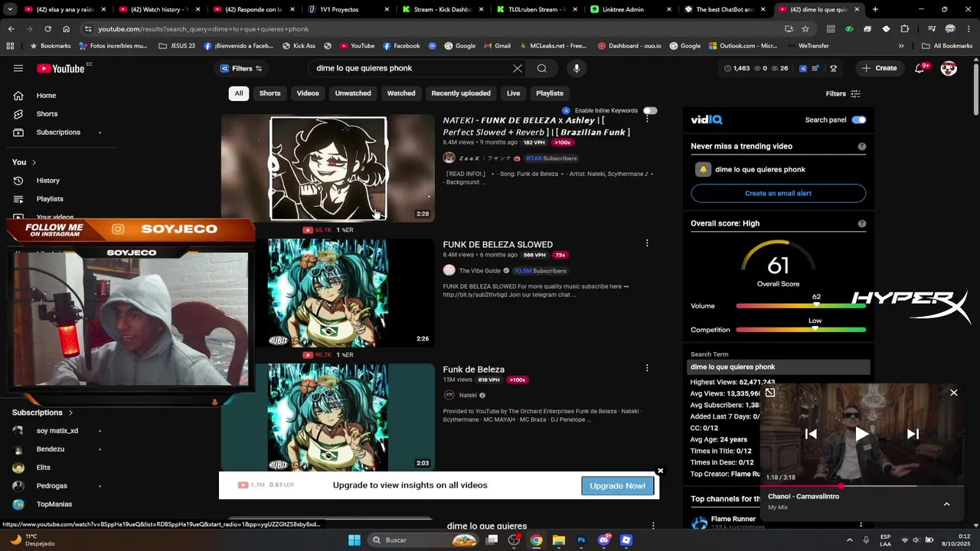
Task: Expand the miniplayer playlist chevron
Action: tap(946, 504)
